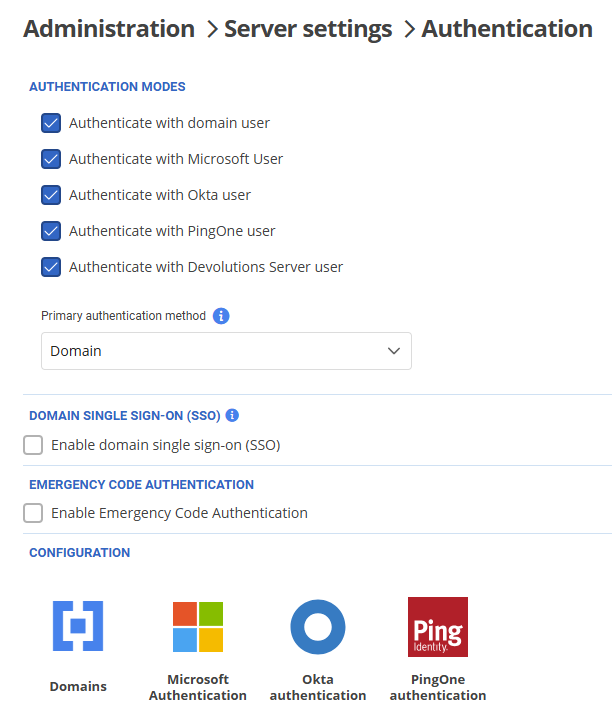Uncheck Authenticate with domain user
Image resolution: width=612 pixels, height=711 pixels.
52,123
